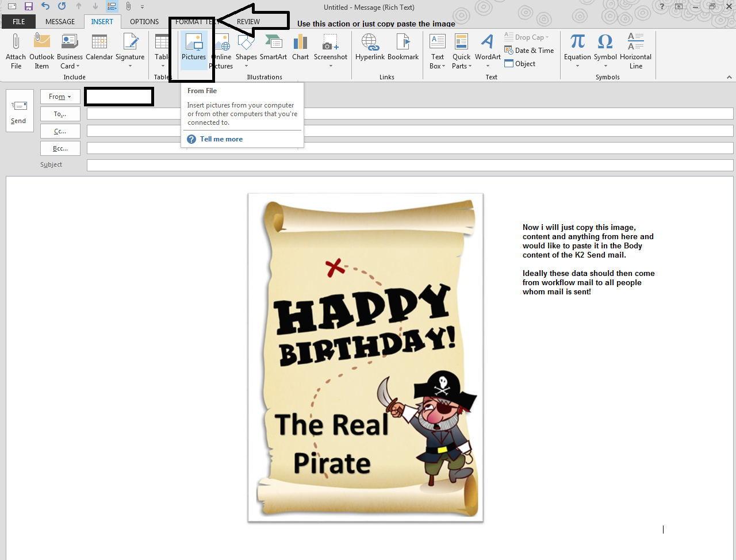Click into the Subject field
This screenshot has height=560, width=736.
(410, 165)
